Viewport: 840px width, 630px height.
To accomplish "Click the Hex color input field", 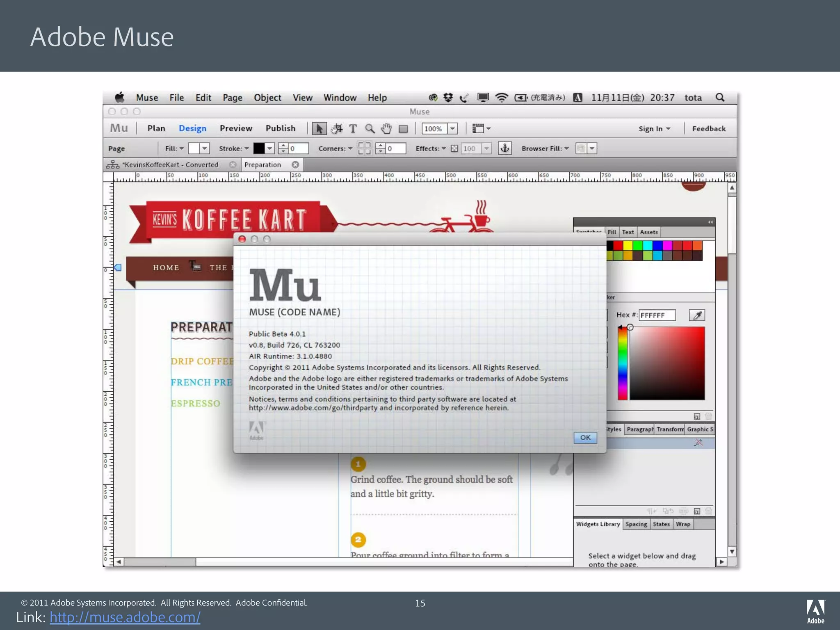I will tap(657, 315).
